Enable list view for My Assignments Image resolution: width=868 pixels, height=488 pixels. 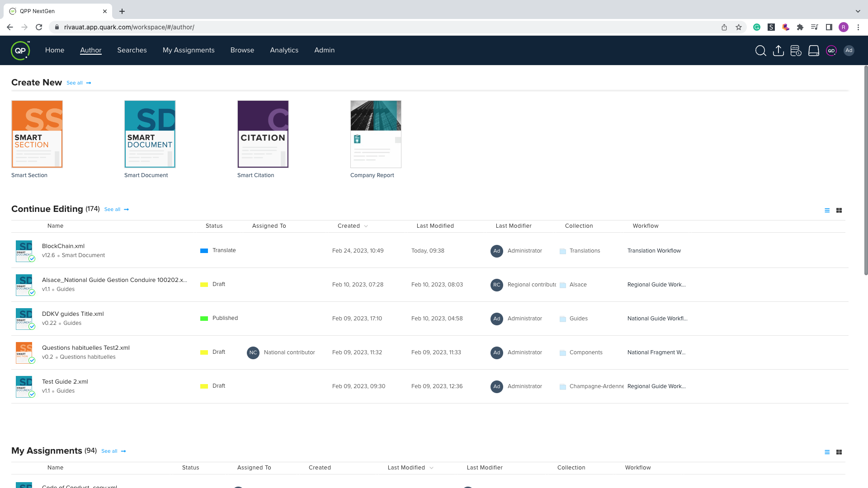(827, 452)
